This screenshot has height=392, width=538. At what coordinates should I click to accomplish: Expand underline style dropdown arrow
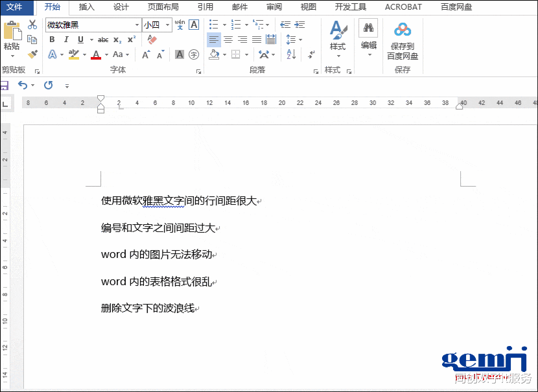[x=91, y=40]
